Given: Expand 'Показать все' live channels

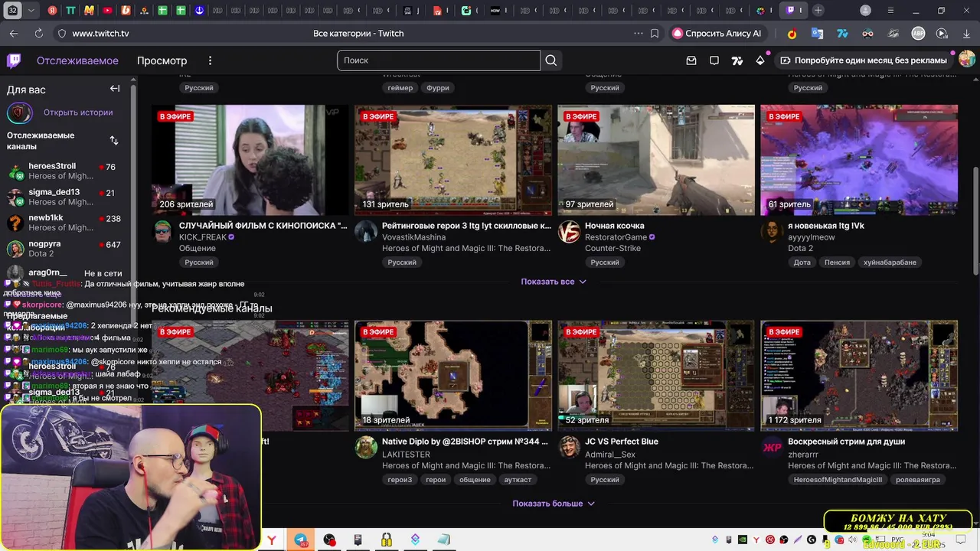Looking at the screenshot, I should pos(554,282).
